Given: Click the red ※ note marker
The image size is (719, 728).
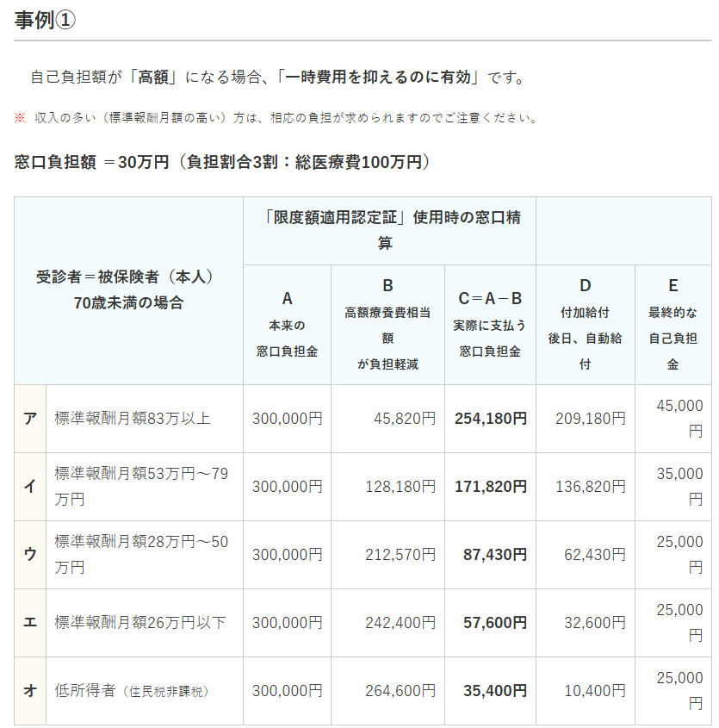Looking at the screenshot, I should coord(20,118).
